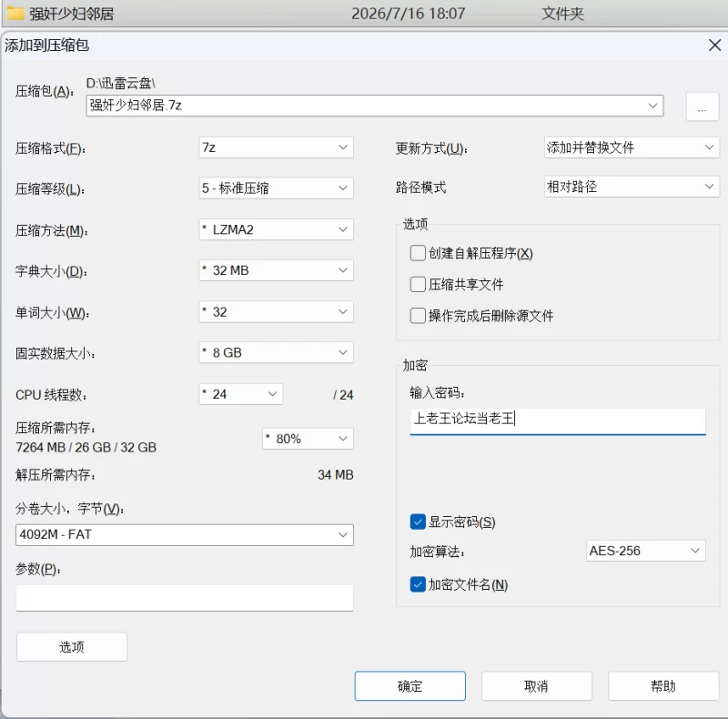Click the '/ 24' total threads text
This screenshot has width=728, height=719.
(343, 395)
